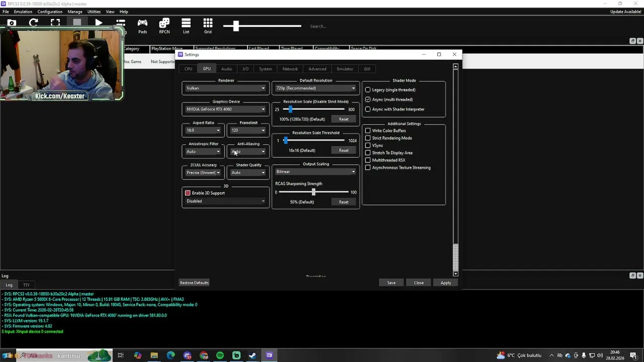The height and width of the screenshot is (362, 644).
Task: Switch to the Advanced settings tab
Action: (x=317, y=69)
